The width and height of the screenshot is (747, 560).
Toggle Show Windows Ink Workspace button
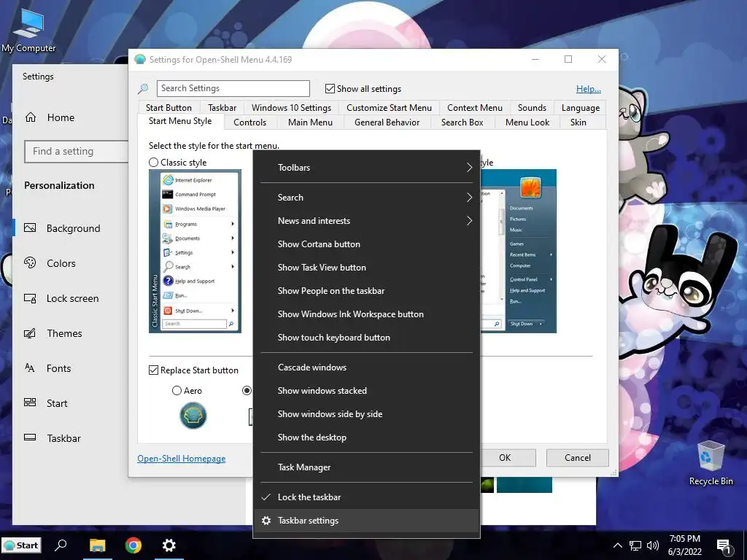click(366, 314)
